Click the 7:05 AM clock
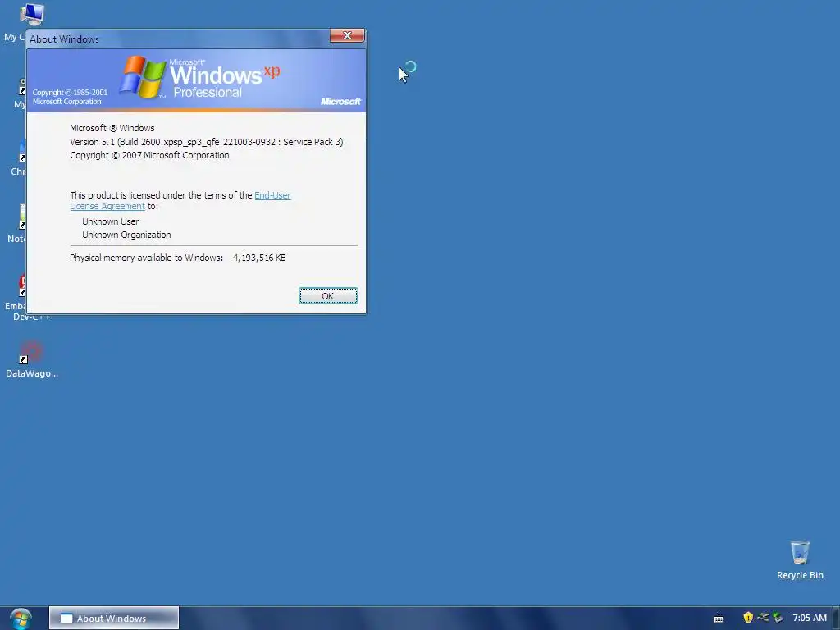Screen dimensions: 840x630 [810, 618]
